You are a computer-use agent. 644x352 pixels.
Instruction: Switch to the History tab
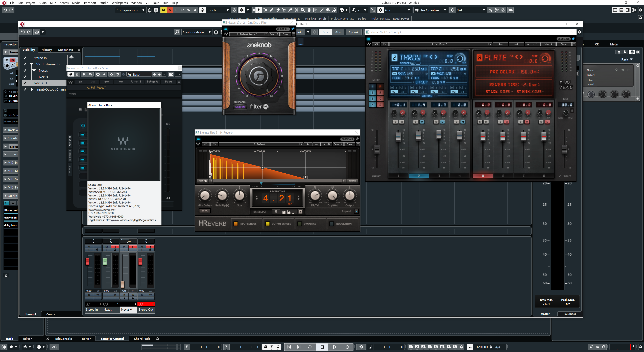click(x=46, y=50)
